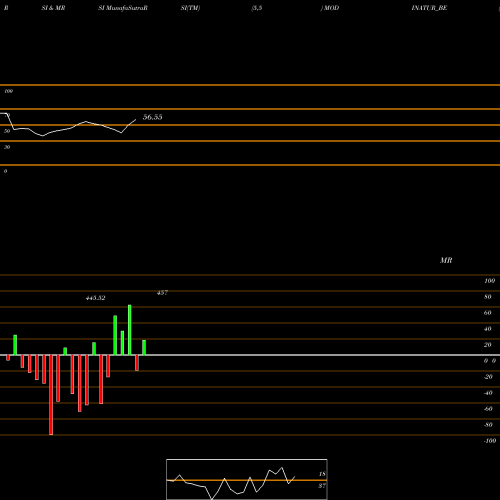500x500 pixels.
Task: Click the INATUR_BE symbol label
Action: click(x=429, y=8)
